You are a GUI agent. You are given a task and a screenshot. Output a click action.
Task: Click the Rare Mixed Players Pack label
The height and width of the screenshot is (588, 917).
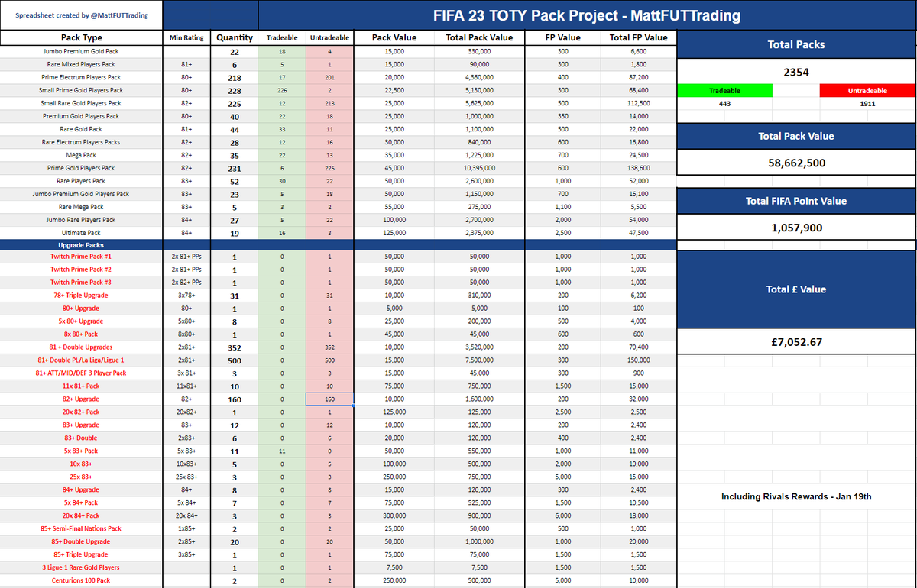point(81,64)
